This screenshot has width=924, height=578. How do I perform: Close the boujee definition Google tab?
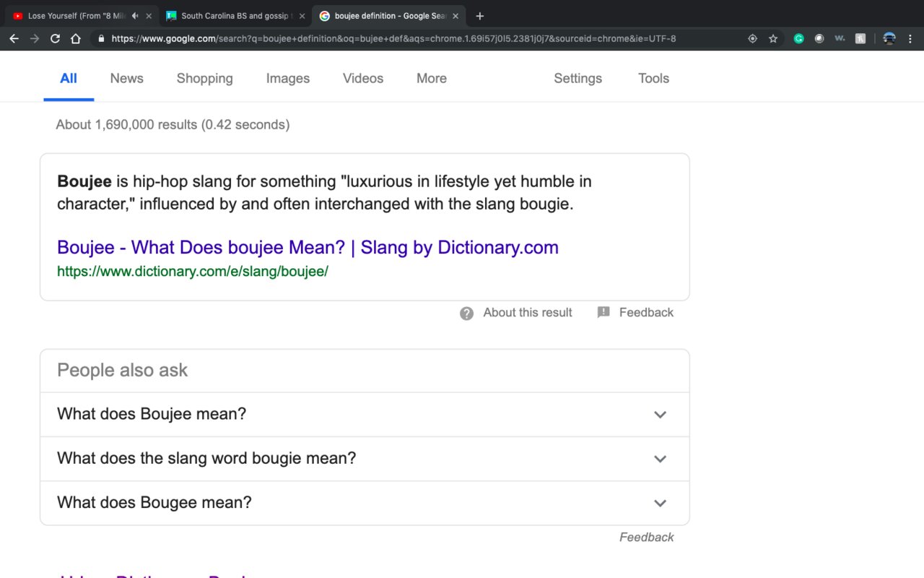click(x=456, y=16)
